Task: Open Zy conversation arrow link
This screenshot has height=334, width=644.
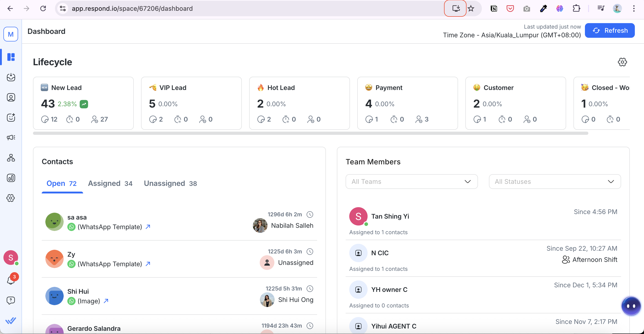Action: (148, 264)
